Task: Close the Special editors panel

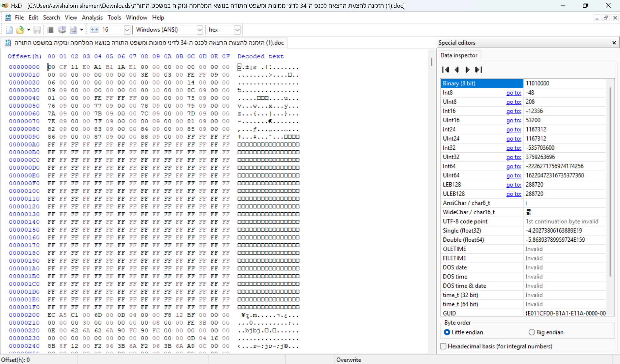Action: [x=614, y=43]
